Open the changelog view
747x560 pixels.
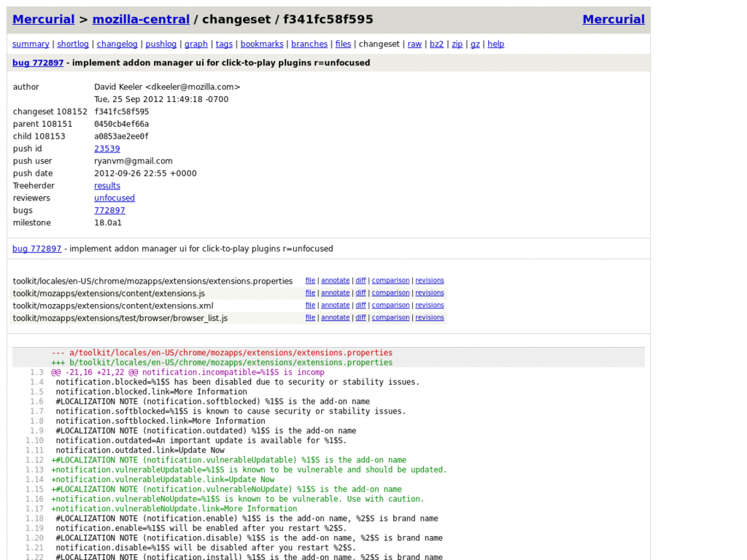[x=117, y=44]
